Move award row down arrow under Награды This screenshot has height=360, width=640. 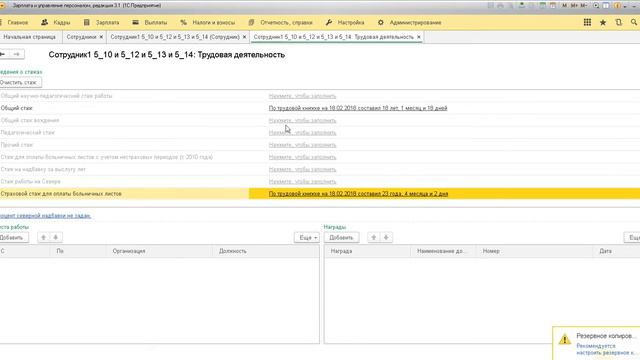[386, 237]
